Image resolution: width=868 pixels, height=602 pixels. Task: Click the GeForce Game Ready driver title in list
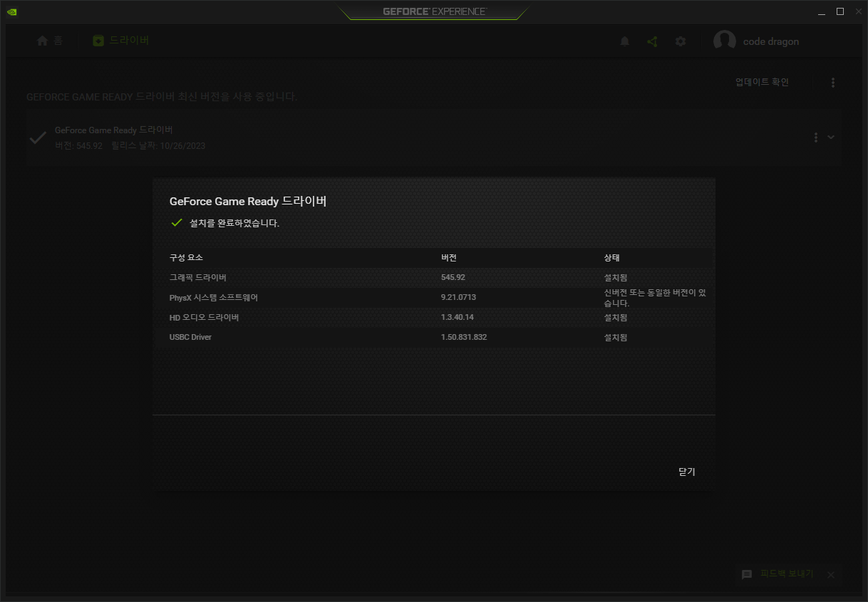[x=114, y=130]
